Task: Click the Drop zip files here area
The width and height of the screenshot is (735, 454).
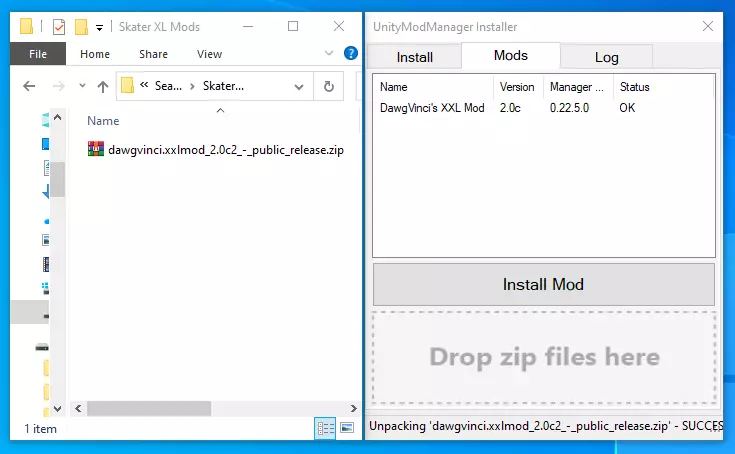Action: coord(544,357)
